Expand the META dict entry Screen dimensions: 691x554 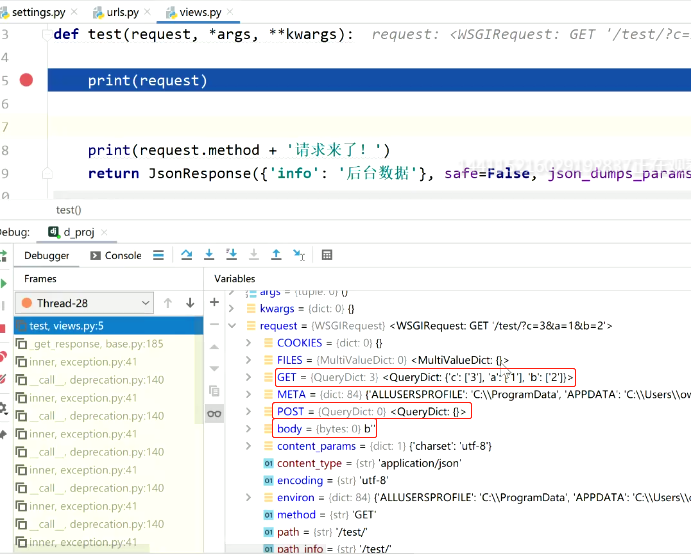(249, 394)
